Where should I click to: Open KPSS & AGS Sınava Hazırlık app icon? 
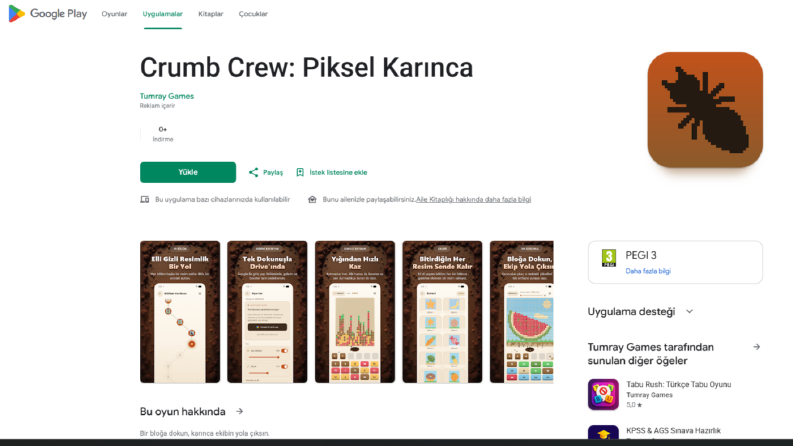pos(603,432)
